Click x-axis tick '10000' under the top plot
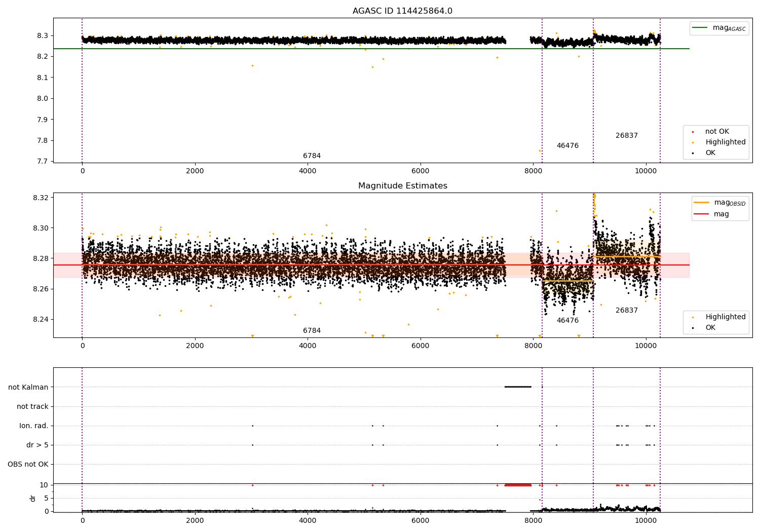Image resolution: width=760 pixels, height=532 pixels. [646, 171]
